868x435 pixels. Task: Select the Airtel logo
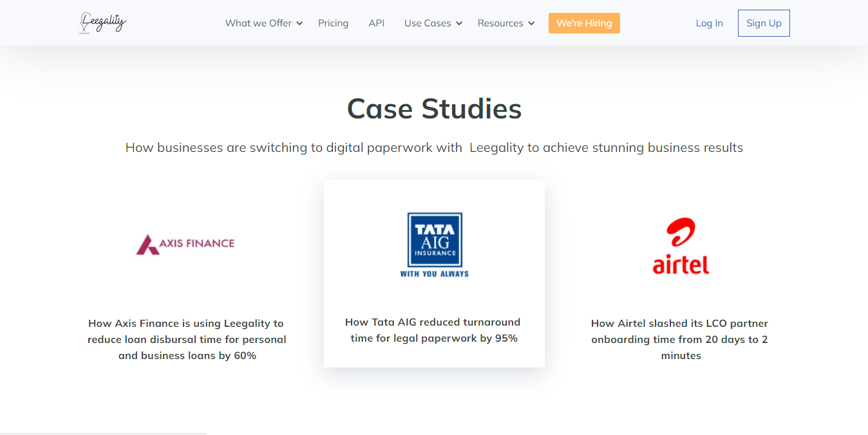681,245
